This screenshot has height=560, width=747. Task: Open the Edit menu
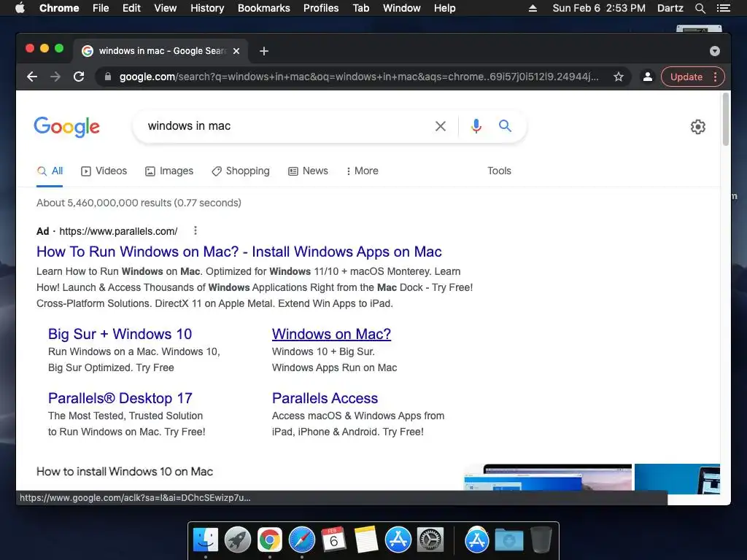coord(131,8)
